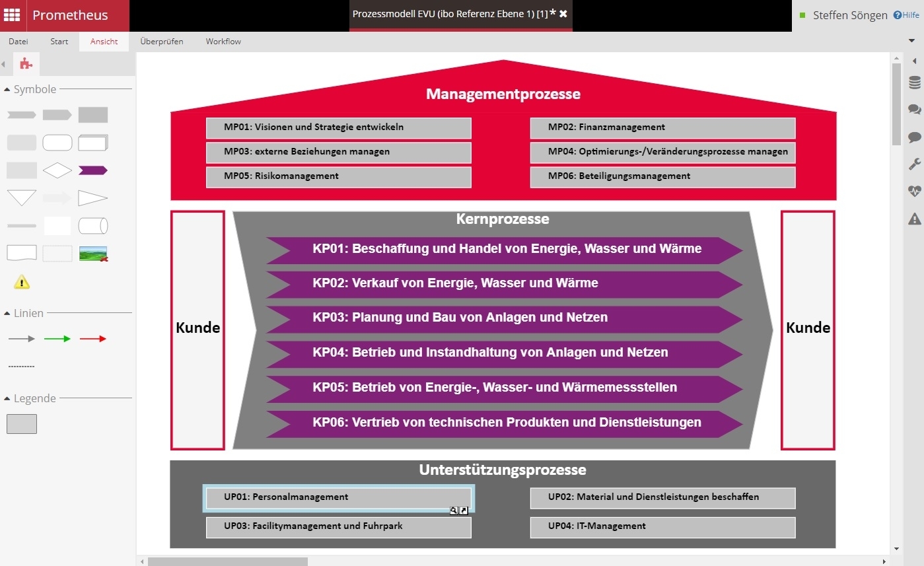The image size is (924, 566).
Task: Select the red arrow line
Action: (93, 339)
